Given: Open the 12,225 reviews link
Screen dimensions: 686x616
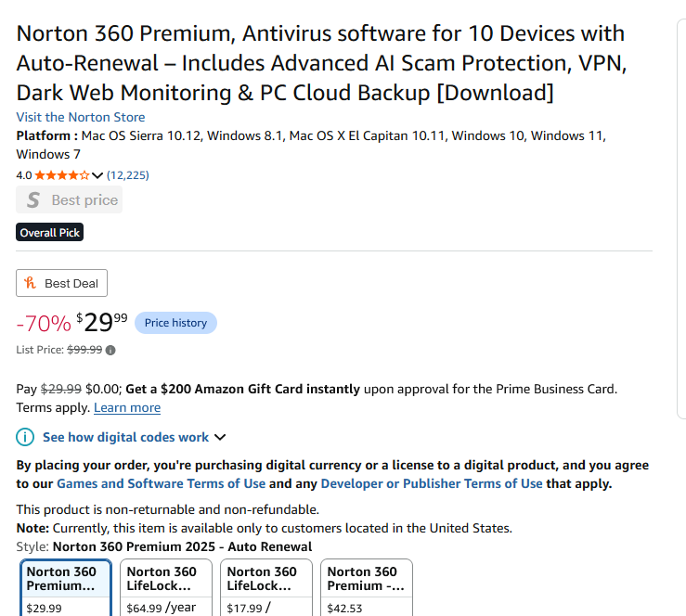Looking at the screenshot, I should [128, 175].
